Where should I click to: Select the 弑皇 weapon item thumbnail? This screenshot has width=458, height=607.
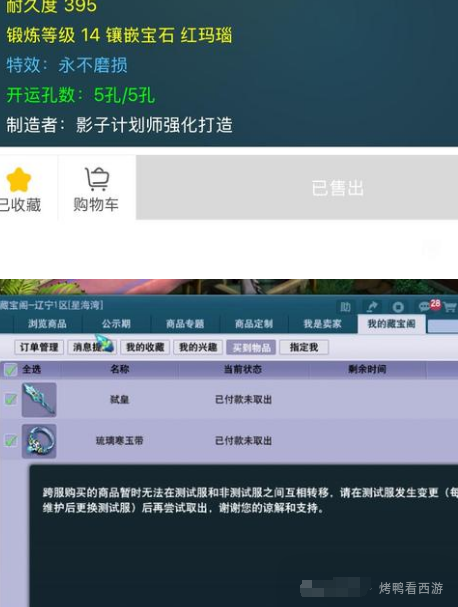click(39, 400)
